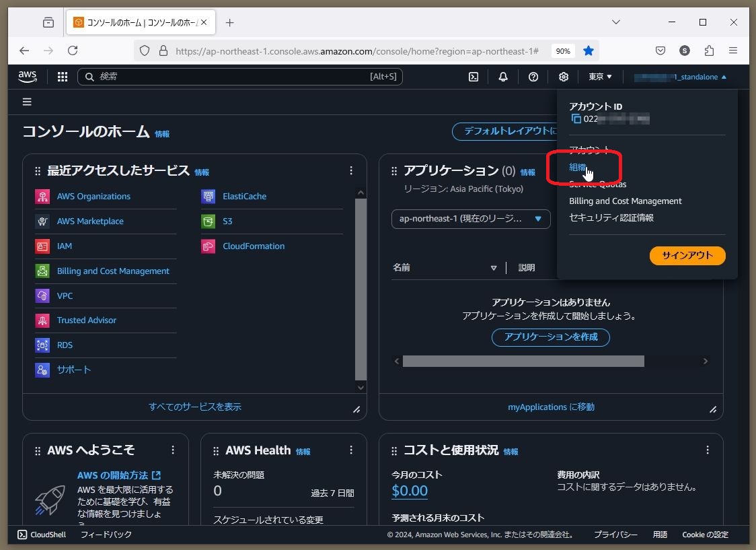Open the 最近アクセスしたサービス widget options menu
Viewport: 756px width, 550px height.
pos(351,170)
